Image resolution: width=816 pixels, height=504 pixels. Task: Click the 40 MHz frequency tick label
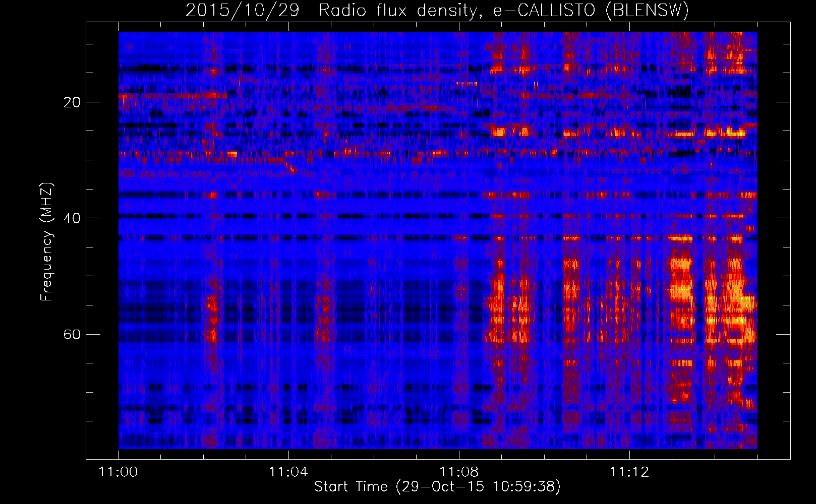pos(72,218)
